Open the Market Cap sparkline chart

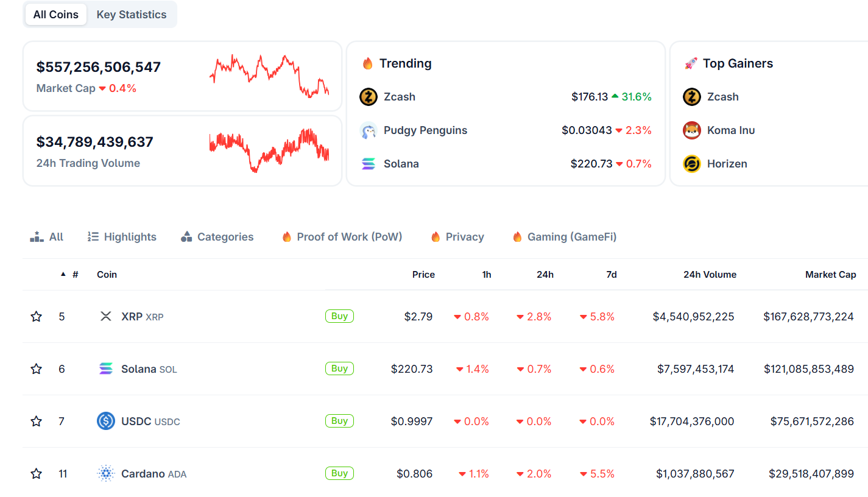269,76
